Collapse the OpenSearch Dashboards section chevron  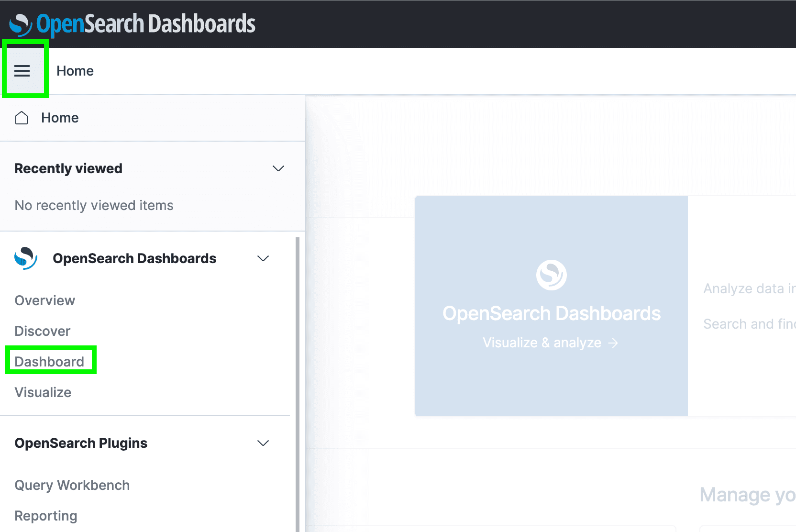(263, 258)
